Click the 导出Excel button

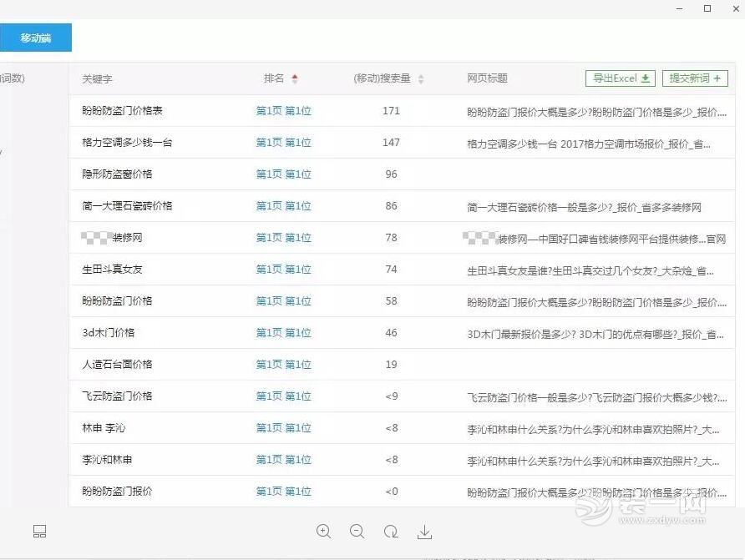tap(620, 78)
